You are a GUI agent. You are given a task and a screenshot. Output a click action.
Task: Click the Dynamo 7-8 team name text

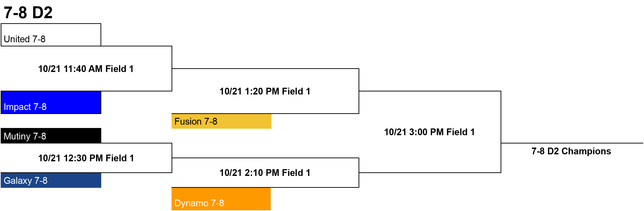(199, 203)
